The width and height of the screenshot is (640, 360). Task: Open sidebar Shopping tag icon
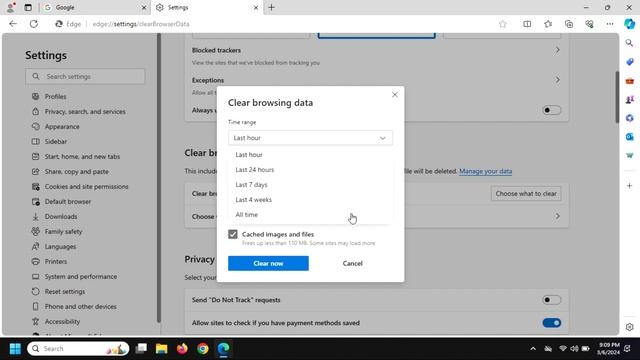(x=629, y=62)
